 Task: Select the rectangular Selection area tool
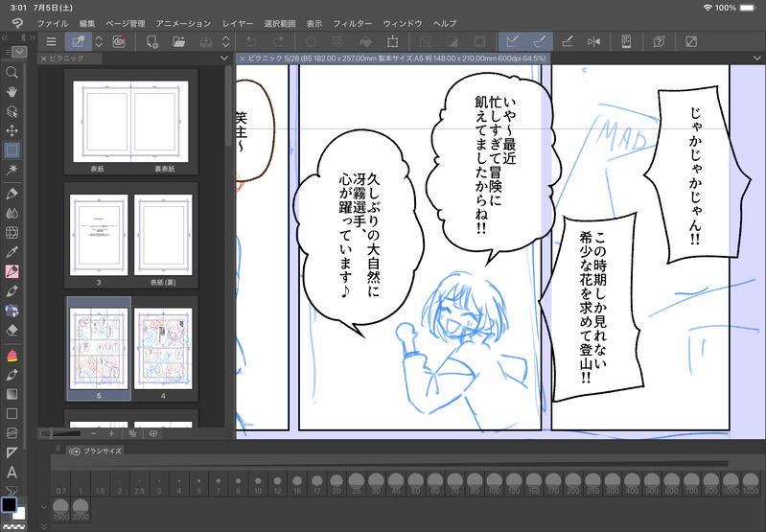tap(12, 150)
